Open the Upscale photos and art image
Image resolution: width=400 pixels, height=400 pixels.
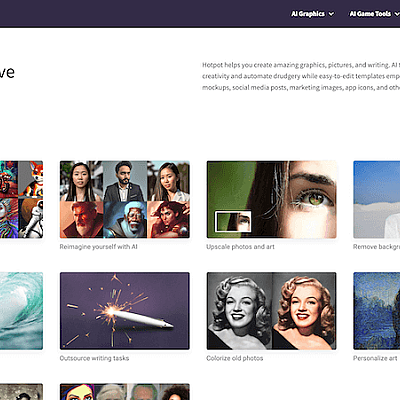pos(271,199)
